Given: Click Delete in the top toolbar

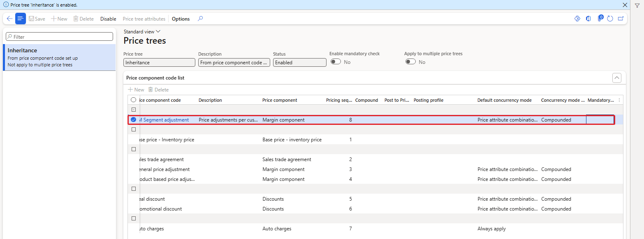Looking at the screenshot, I should 83,19.
